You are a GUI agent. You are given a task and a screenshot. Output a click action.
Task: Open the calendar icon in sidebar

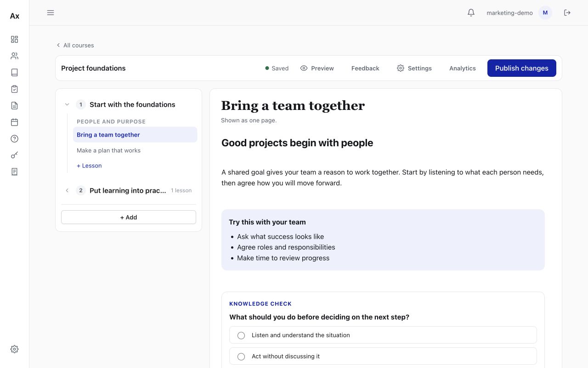14,122
